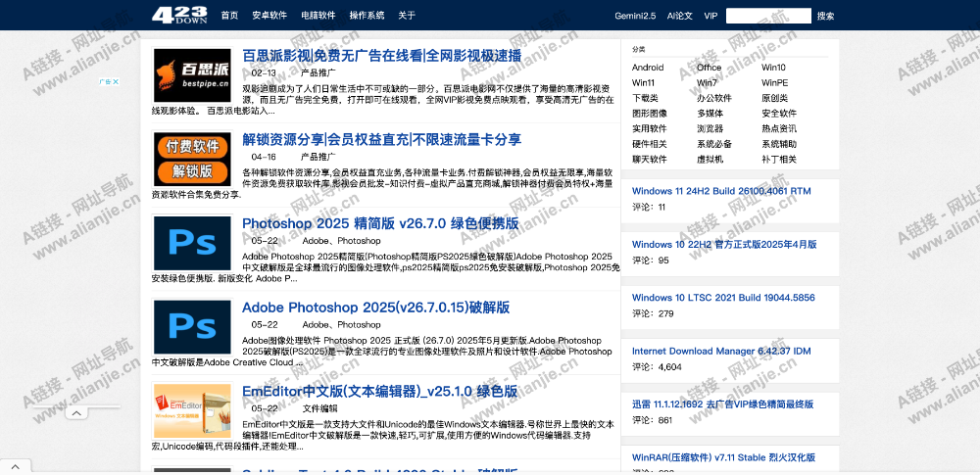Open Adobe tag under Adobe Photoshop 2025破解版
The height and width of the screenshot is (475, 980).
pos(316,324)
